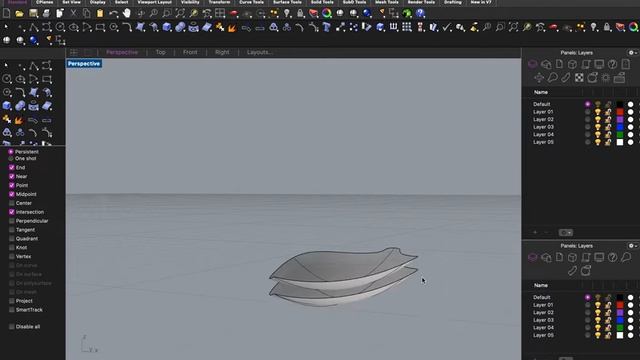Click the Paste clipboard icon
The height and width of the screenshot is (360, 640).
[100, 13]
